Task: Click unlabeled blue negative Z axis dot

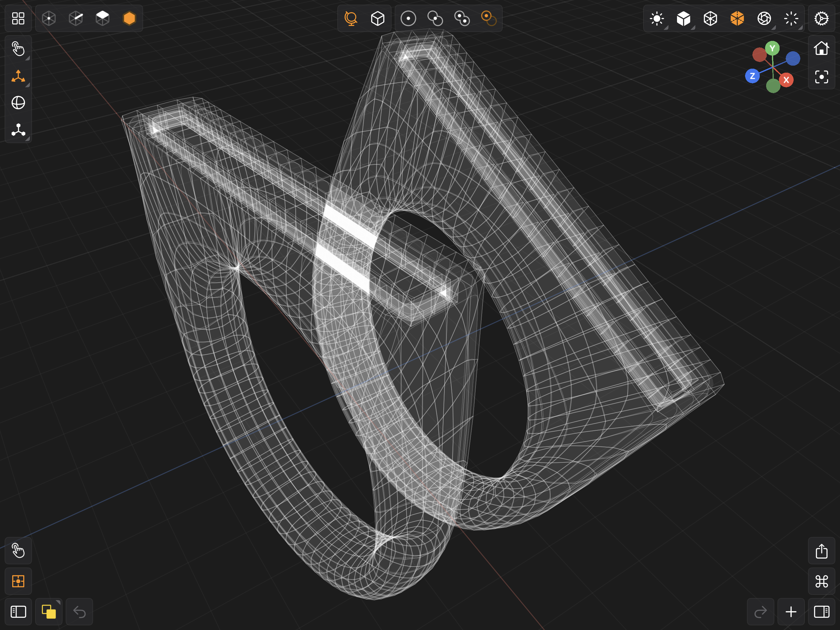Action: pos(793,59)
